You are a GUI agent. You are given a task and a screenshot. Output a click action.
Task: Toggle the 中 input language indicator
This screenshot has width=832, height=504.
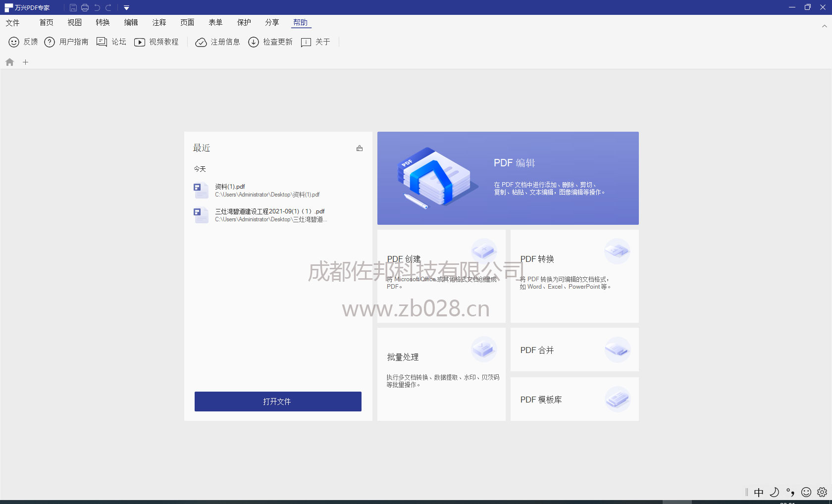click(x=759, y=492)
